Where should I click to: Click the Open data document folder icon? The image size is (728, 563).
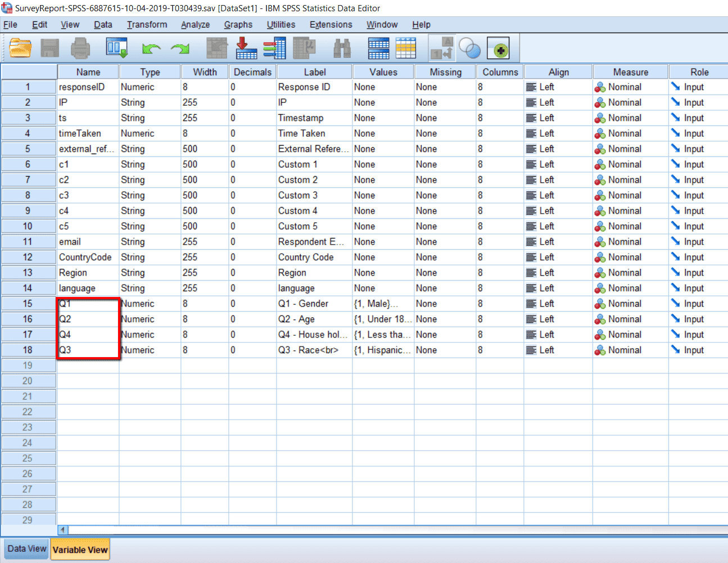(x=21, y=48)
